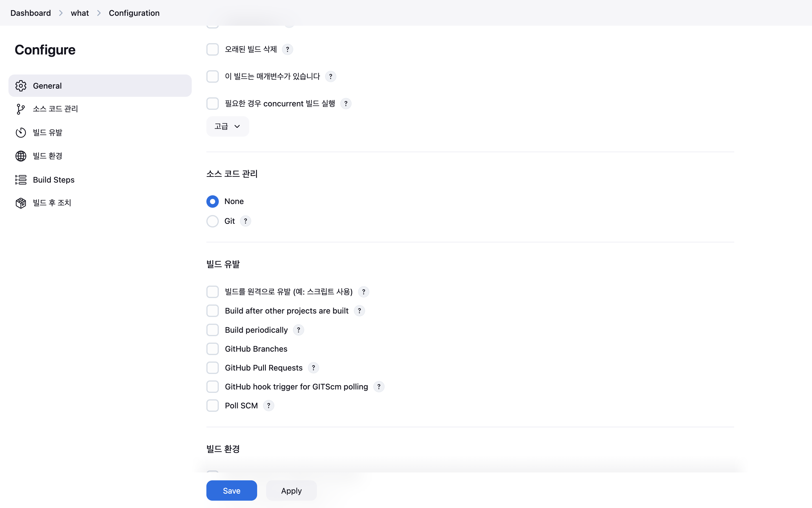Screen dimensions: 812x508
Task: Click the General gear icon in sidebar
Action: pos(21,86)
